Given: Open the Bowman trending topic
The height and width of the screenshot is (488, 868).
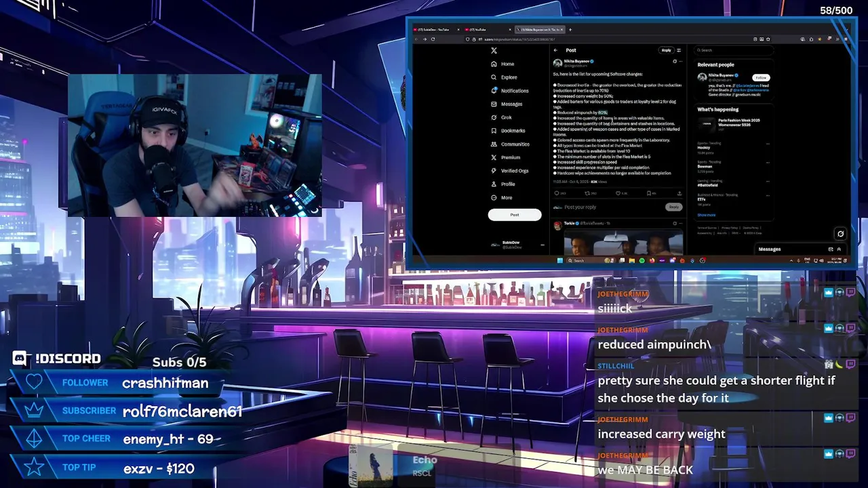Looking at the screenshot, I should tap(734, 166).
